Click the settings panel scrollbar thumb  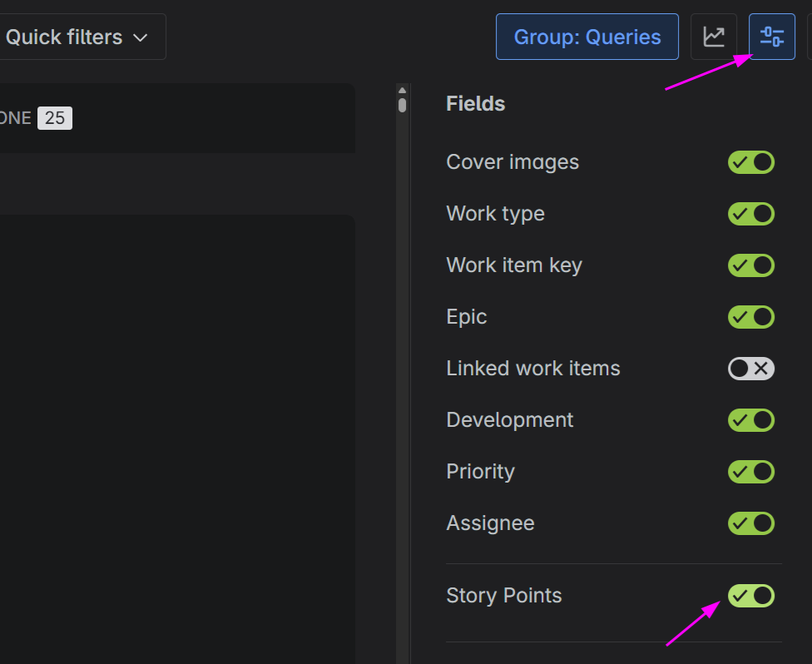point(402,106)
